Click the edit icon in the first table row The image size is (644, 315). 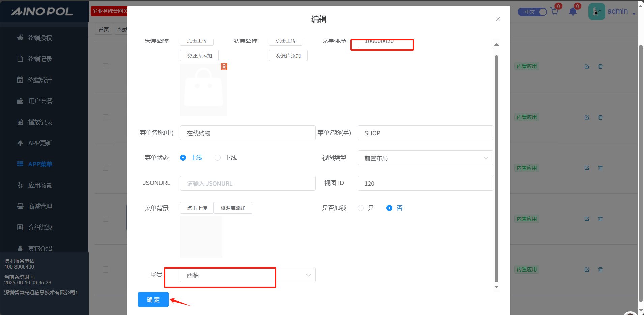(x=587, y=67)
